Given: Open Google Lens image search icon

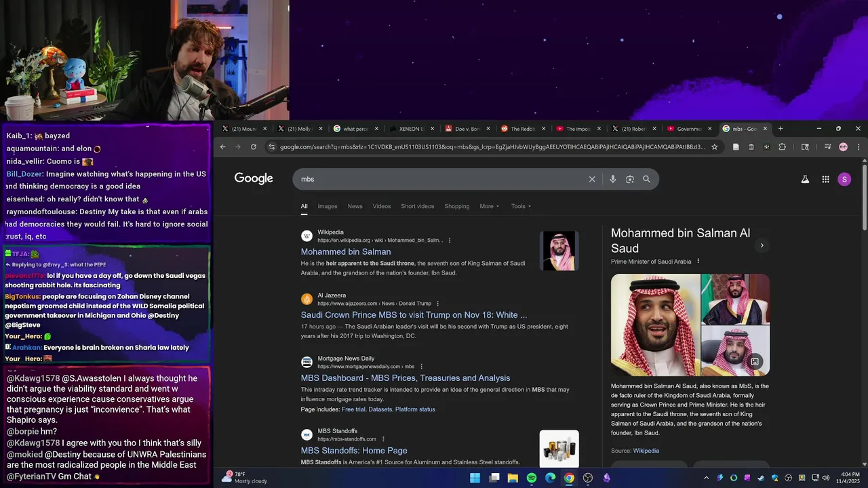Looking at the screenshot, I should [x=630, y=179].
